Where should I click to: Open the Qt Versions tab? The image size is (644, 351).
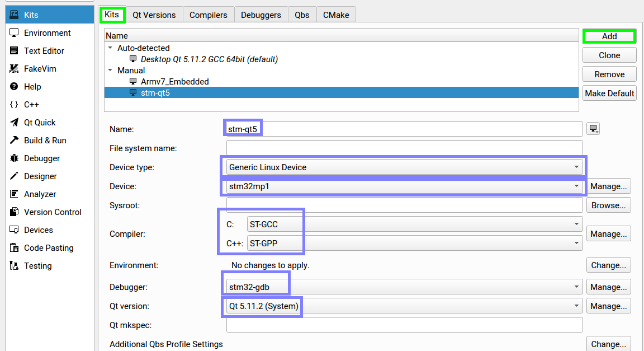[x=154, y=15]
